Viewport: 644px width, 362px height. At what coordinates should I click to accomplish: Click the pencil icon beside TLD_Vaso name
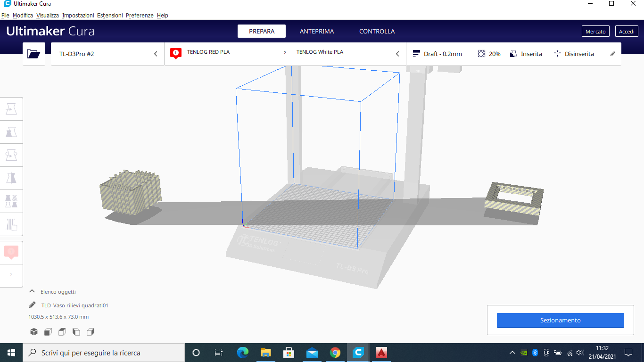32,305
